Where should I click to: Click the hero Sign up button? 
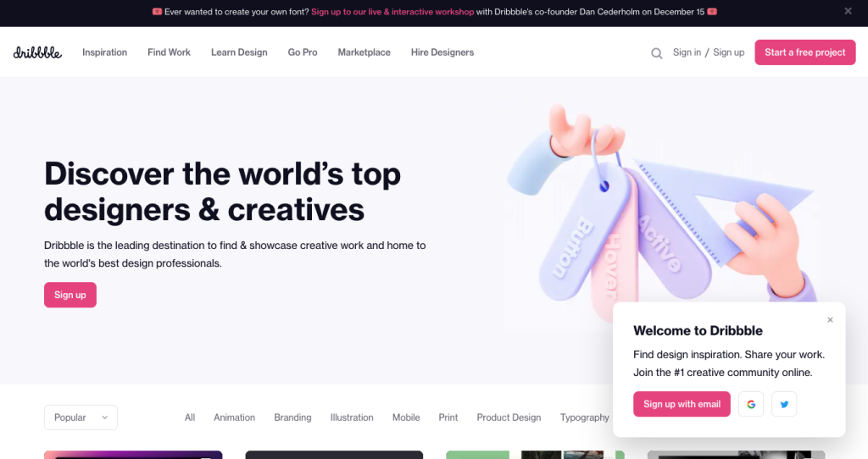[70, 295]
